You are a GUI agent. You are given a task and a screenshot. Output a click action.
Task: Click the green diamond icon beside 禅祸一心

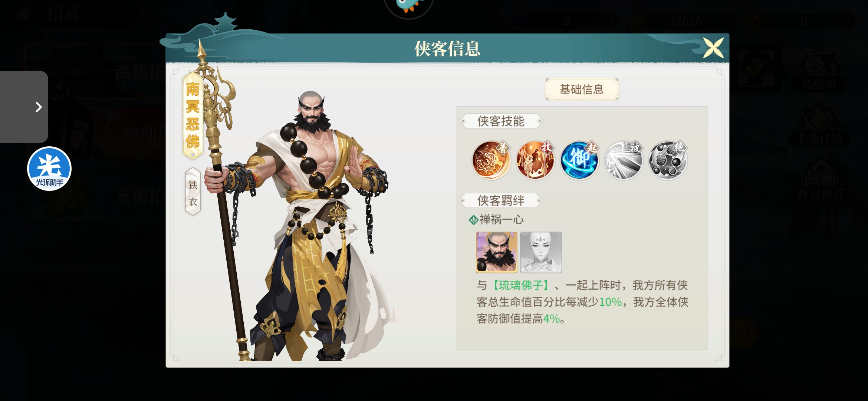(x=473, y=220)
